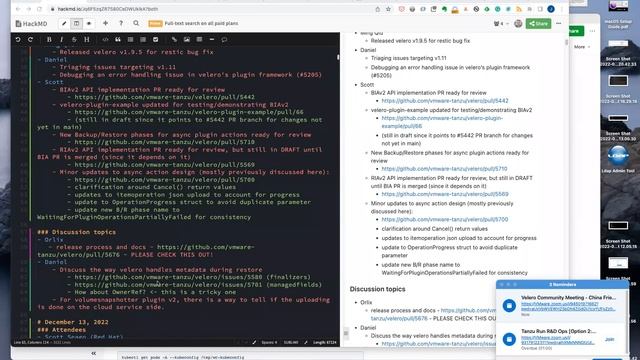Image resolution: width=640 pixels, height=360 pixels.
Task: Apply italic formatting
Action: (61, 40)
